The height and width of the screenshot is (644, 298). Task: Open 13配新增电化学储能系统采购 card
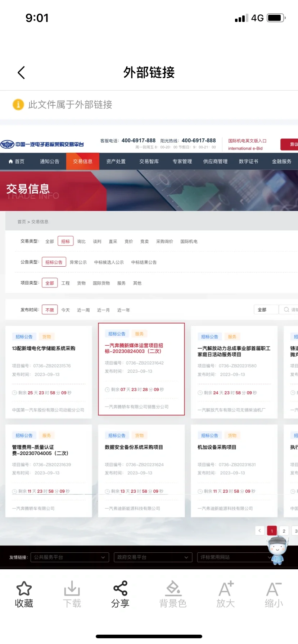(49, 372)
